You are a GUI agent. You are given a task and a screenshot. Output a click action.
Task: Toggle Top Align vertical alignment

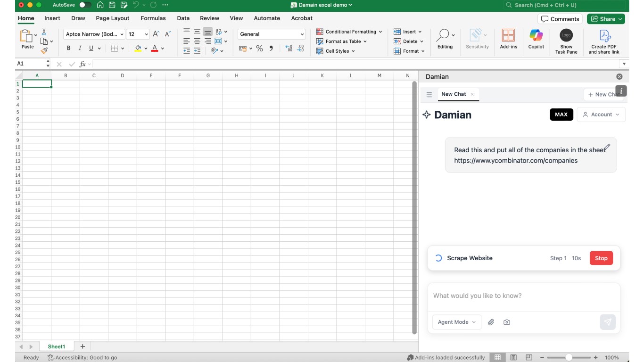187,32
